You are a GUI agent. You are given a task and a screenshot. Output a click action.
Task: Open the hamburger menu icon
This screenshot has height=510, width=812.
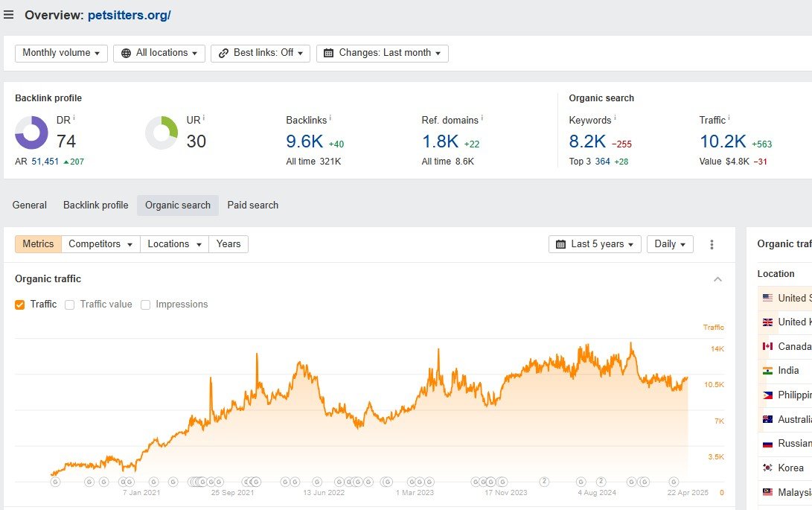click(8, 15)
